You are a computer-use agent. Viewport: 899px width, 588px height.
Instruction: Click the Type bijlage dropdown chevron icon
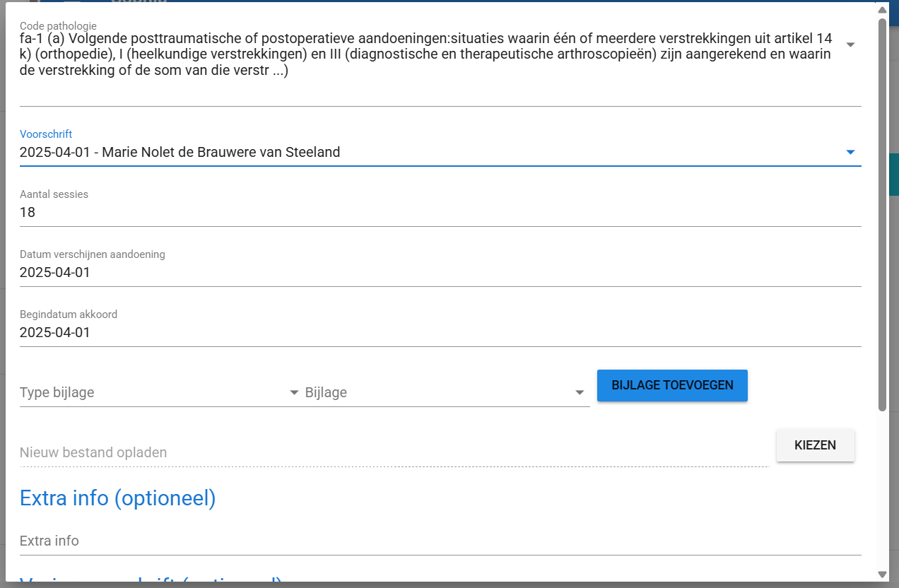[293, 391]
